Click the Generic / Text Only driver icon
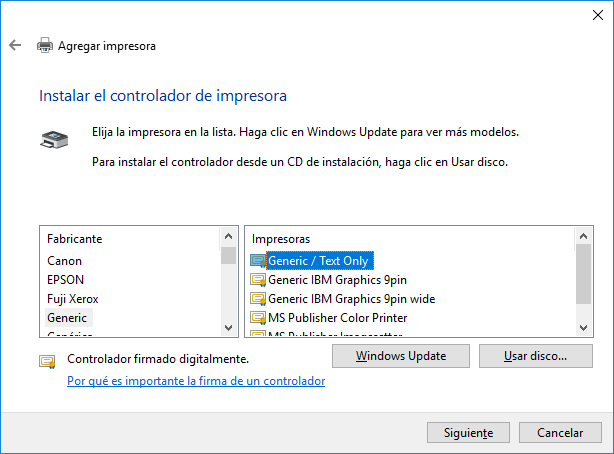The image size is (614, 454). click(258, 261)
